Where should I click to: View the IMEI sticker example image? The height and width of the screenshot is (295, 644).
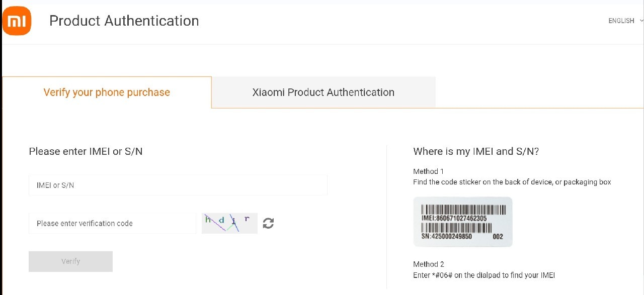click(x=462, y=222)
